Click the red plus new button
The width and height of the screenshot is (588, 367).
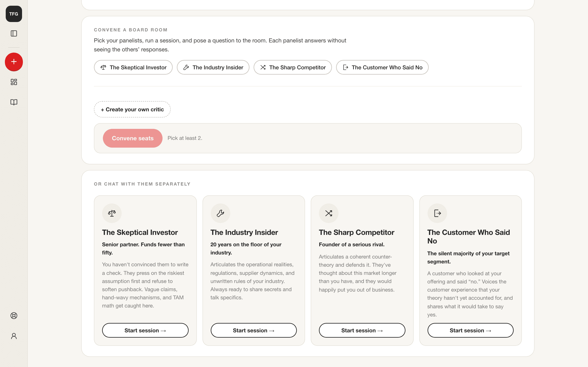[x=14, y=62]
